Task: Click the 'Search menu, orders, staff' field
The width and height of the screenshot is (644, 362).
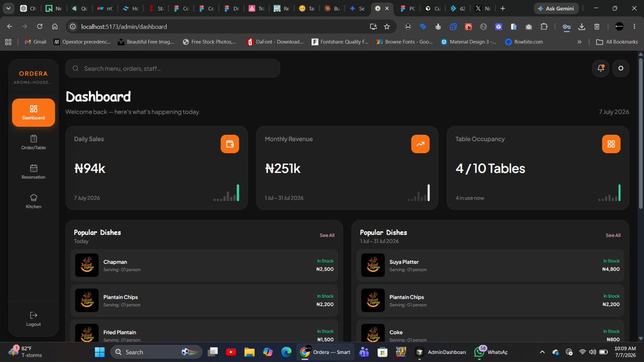Action: pyautogui.click(x=173, y=68)
